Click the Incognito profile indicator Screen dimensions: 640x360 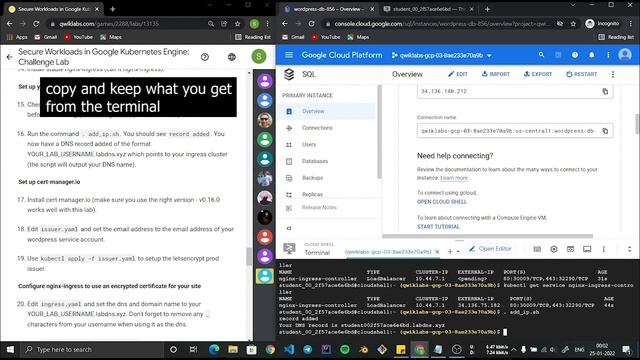(x=602, y=24)
